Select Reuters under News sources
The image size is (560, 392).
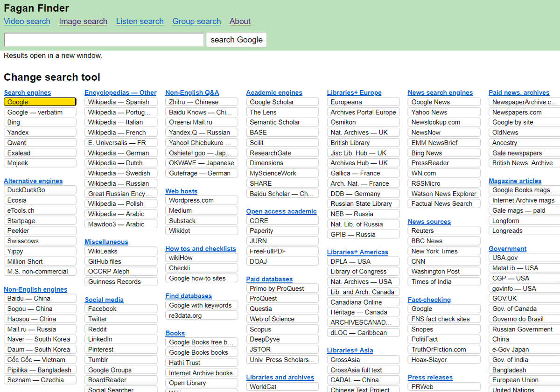(444, 231)
